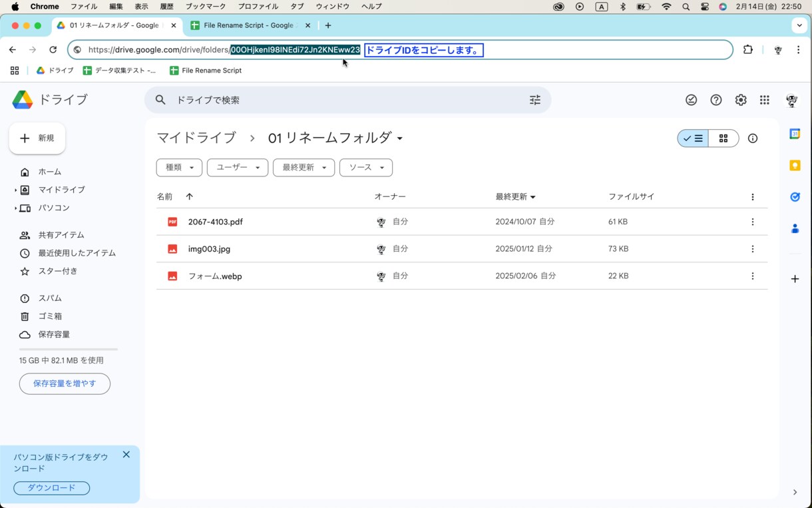The height and width of the screenshot is (508, 812).
Task: Open the 編集 menu
Action: [116, 7]
